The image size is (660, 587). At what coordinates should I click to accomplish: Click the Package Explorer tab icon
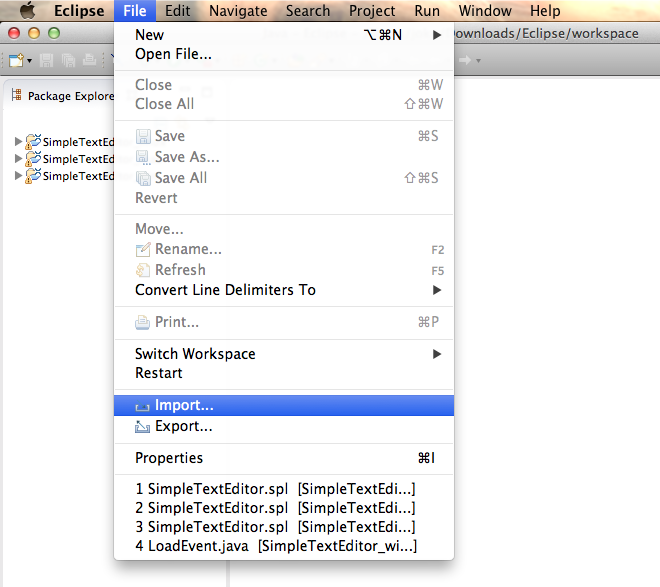coord(16,95)
